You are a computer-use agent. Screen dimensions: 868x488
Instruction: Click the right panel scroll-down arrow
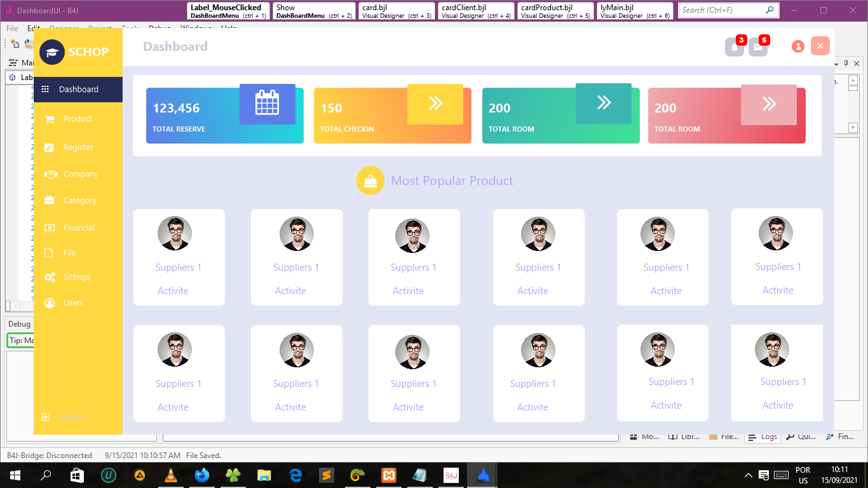tap(853, 128)
